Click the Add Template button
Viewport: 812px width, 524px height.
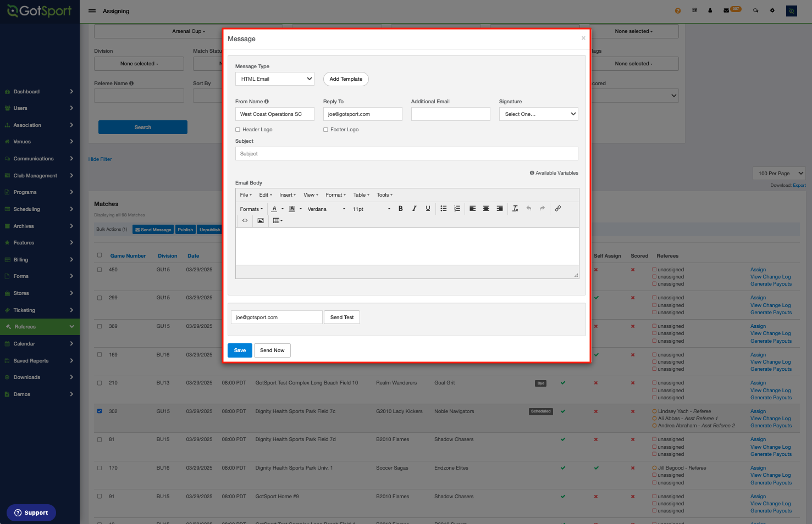click(x=346, y=79)
